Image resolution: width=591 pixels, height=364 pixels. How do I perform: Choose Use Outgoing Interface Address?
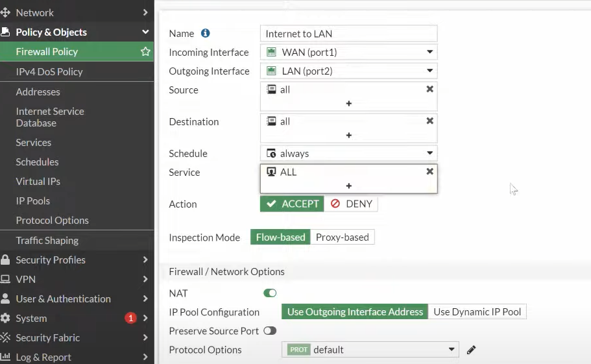click(x=355, y=311)
